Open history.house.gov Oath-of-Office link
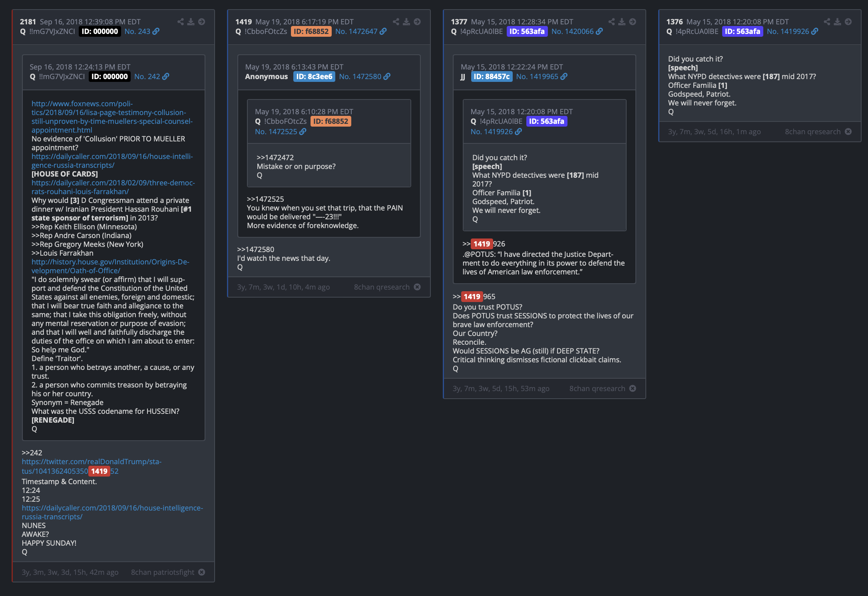Screen dimensions: 868x596 (110, 266)
